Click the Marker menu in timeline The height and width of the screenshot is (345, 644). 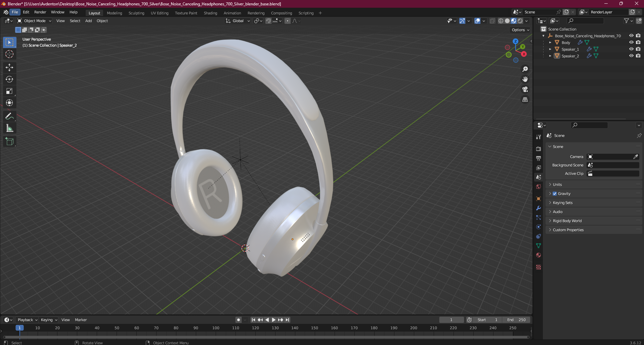pyautogui.click(x=81, y=320)
